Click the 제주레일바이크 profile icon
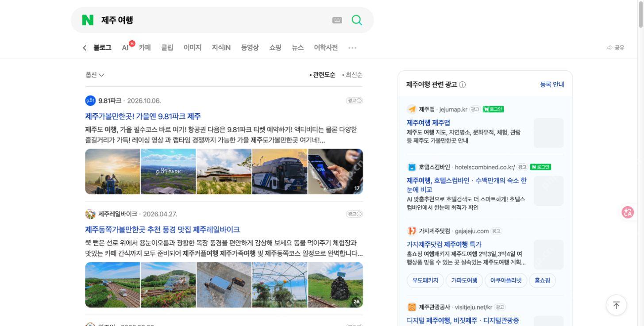The width and height of the screenshot is (644, 326). click(90, 214)
